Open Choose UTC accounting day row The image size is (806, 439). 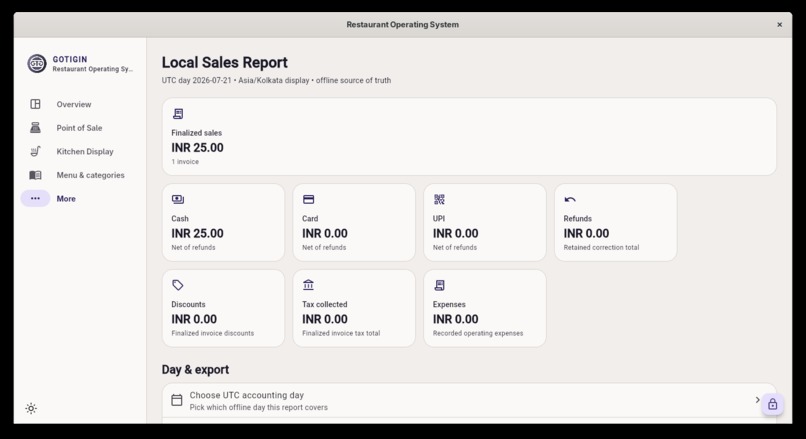(469, 401)
